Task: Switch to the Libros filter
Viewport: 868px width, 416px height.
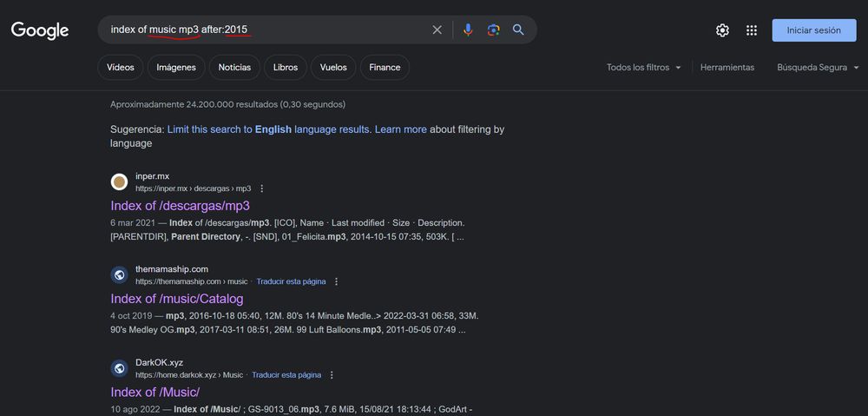Action: pos(286,68)
